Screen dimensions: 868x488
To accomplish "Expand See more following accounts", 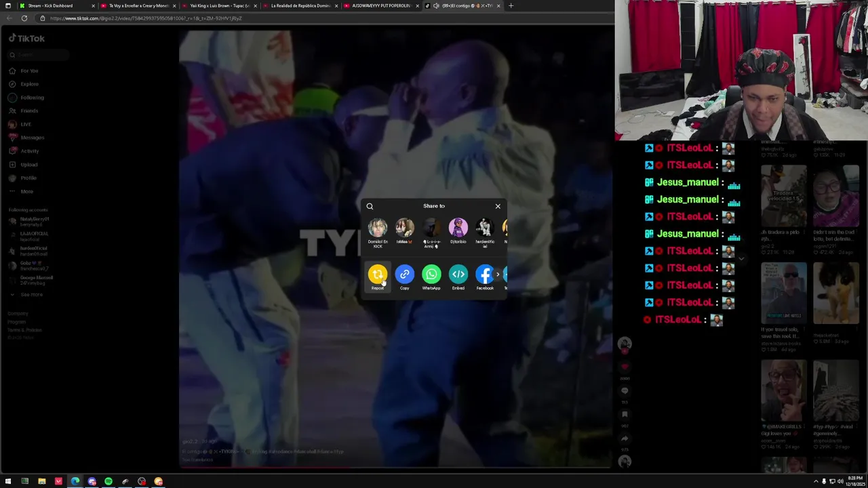I will pyautogui.click(x=27, y=295).
